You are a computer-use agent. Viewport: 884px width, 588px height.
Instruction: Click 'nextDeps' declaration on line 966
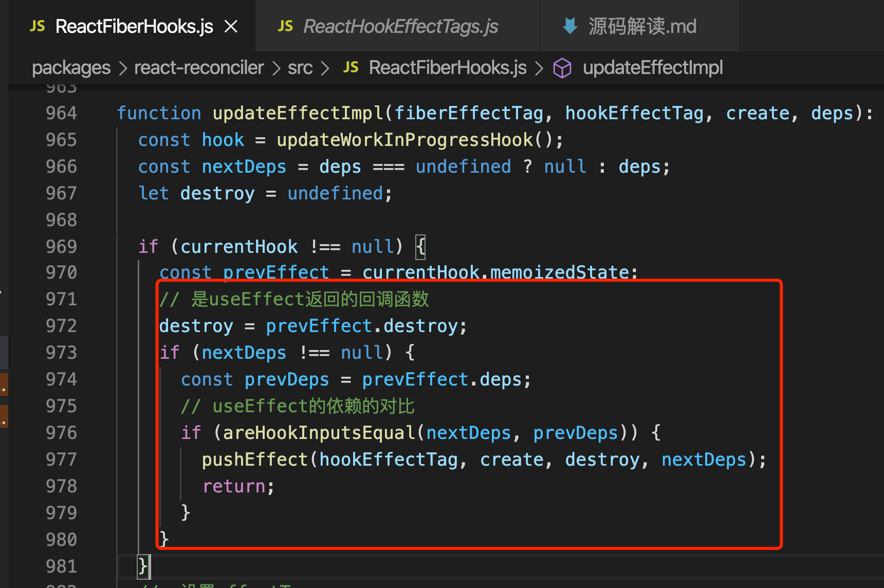tap(244, 167)
